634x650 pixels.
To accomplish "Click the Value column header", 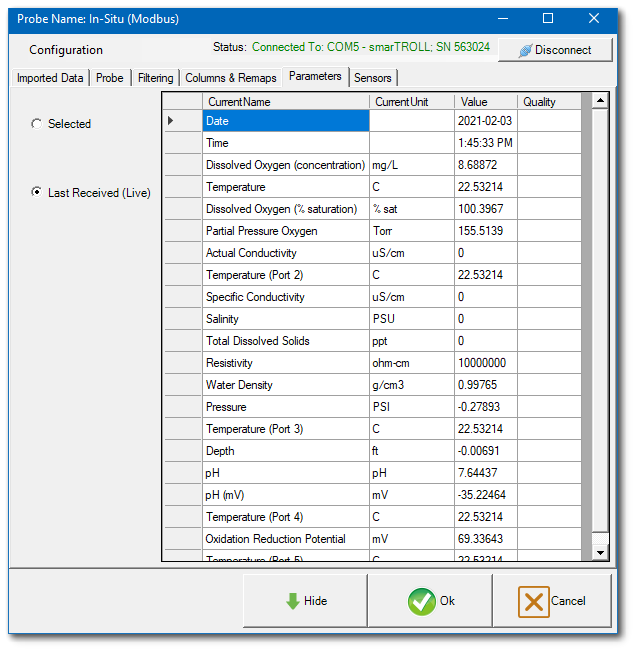I will pyautogui.click(x=486, y=102).
